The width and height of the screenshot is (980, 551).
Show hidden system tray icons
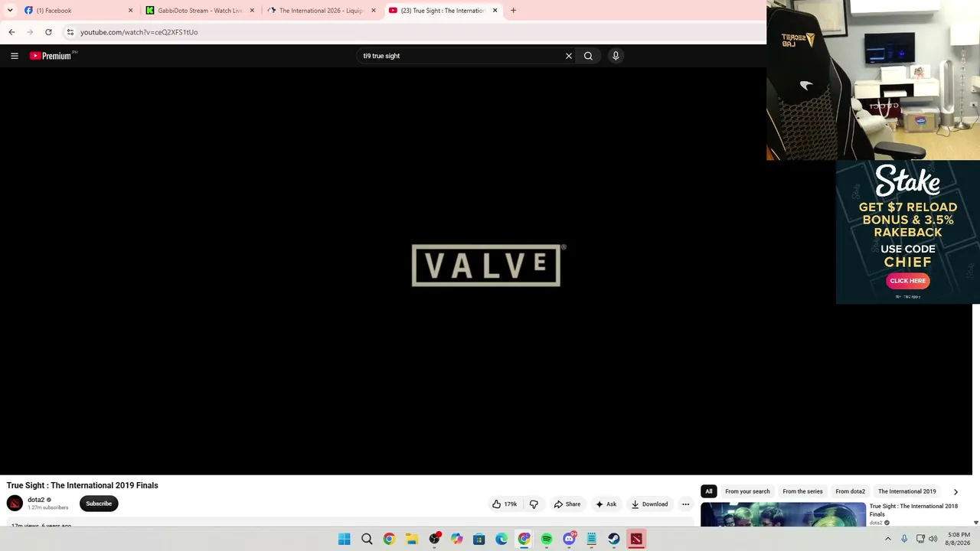pos(888,539)
